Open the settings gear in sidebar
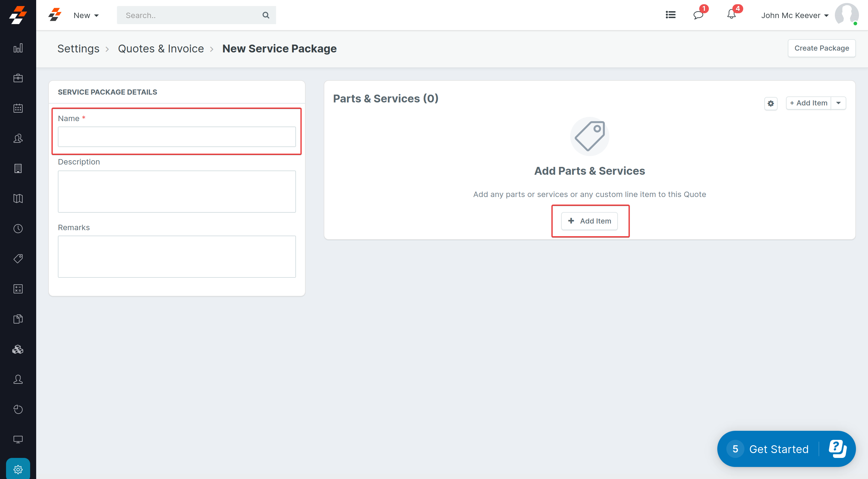This screenshot has height=479, width=868. pos(18,469)
